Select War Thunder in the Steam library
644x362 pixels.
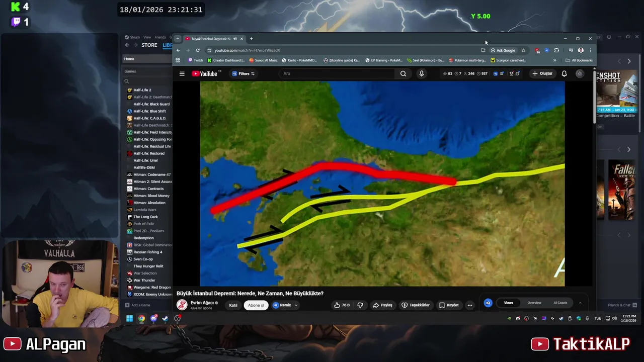[144, 280]
